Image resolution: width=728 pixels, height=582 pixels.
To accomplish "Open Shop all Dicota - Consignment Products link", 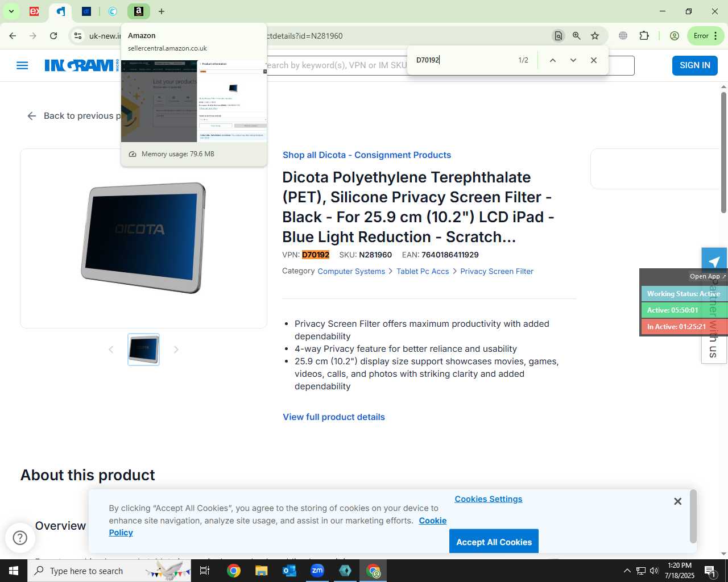I will click(367, 155).
